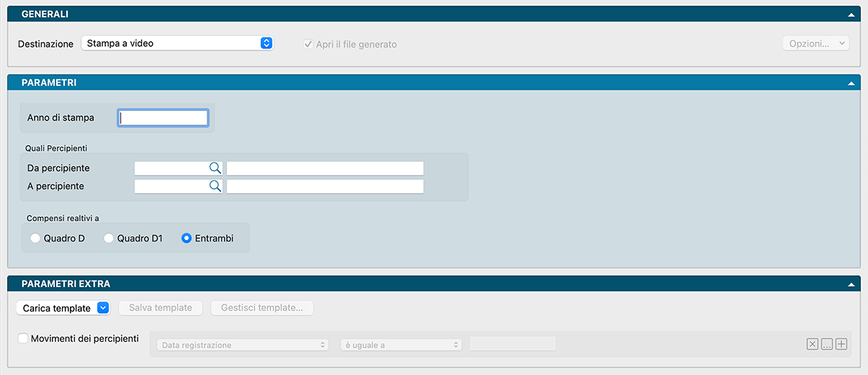The width and height of the screenshot is (868, 375).
Task: Select the Quadro D1 radio button
Action: click(x=109, y=238)
